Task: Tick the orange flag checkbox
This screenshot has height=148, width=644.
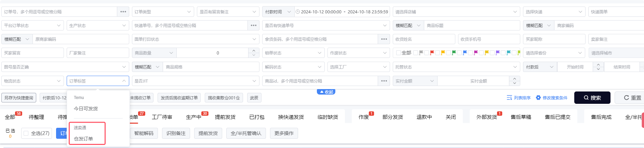Action: pyautogui.click(x=438, y=53)
